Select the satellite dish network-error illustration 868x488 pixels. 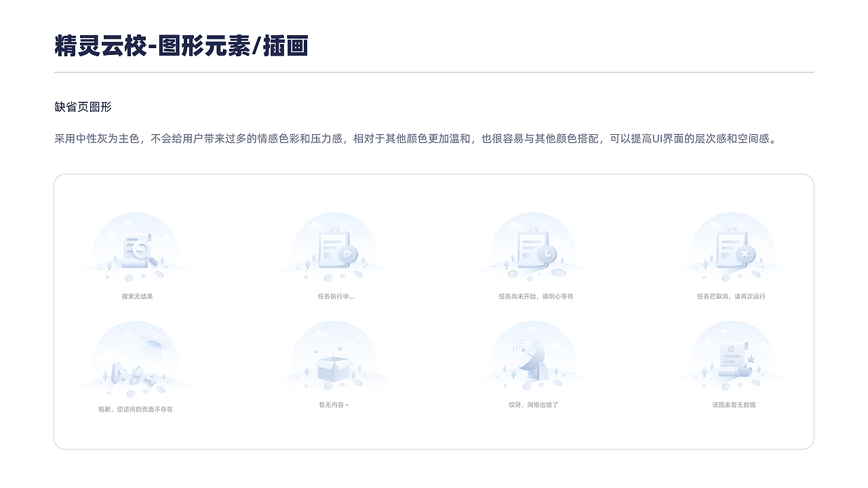click(532, 359)
